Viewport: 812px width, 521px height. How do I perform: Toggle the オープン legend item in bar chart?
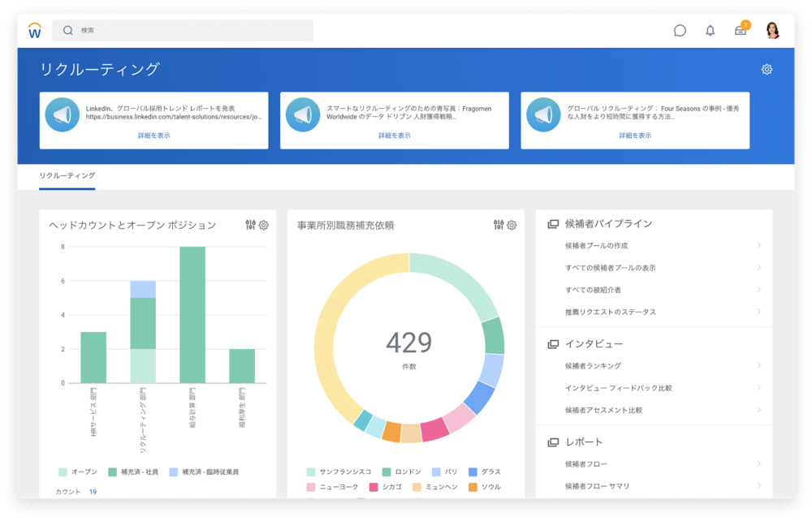click(x=78, y=471)
